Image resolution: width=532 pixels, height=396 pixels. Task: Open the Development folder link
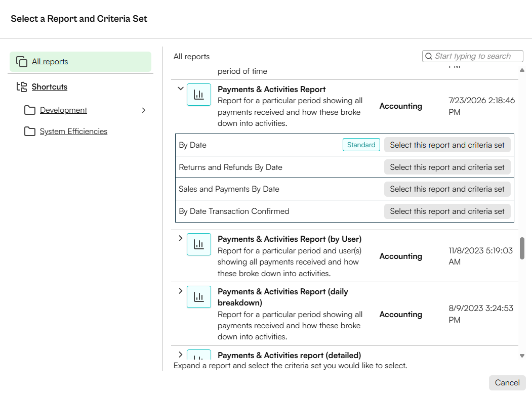63,110
